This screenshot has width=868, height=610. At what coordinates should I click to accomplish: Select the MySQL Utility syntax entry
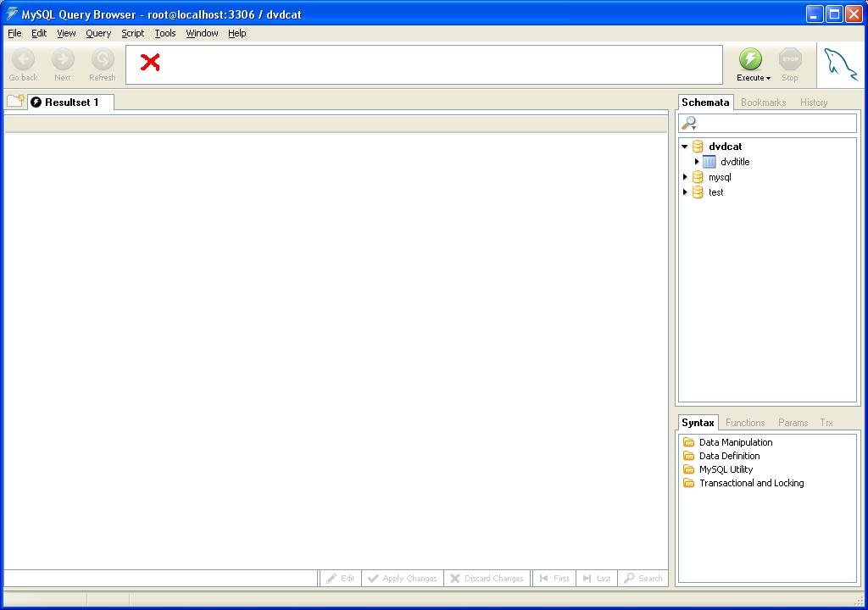pyautogui.click(x=726, y=469)
